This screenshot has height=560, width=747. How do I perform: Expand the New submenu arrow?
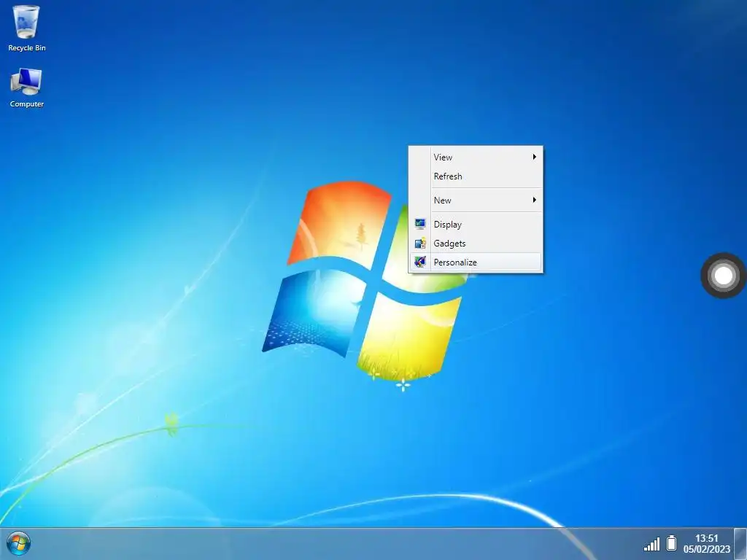coord(535,200)
